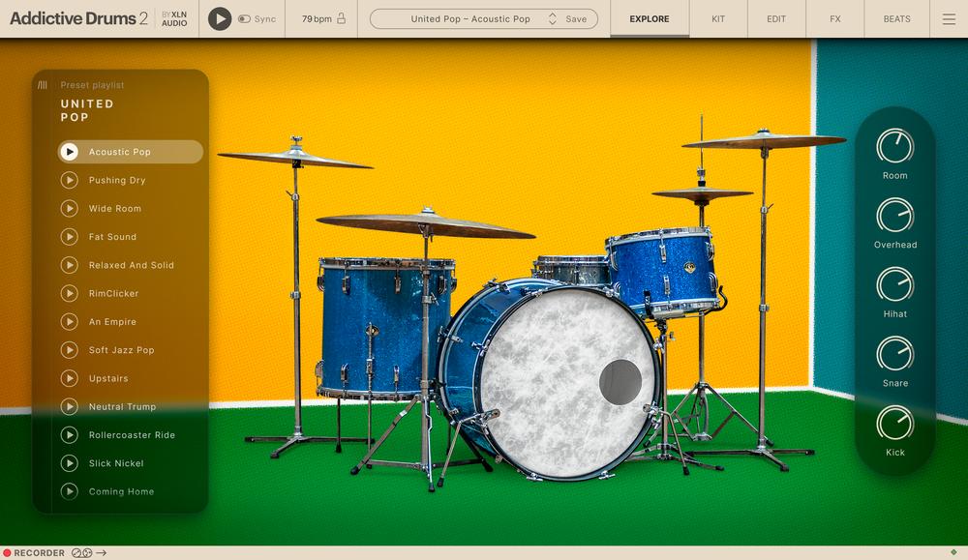Play the Fat Sound preset preview
The height and width of the screenshot is (560, 968).
(x=70, y=237)
